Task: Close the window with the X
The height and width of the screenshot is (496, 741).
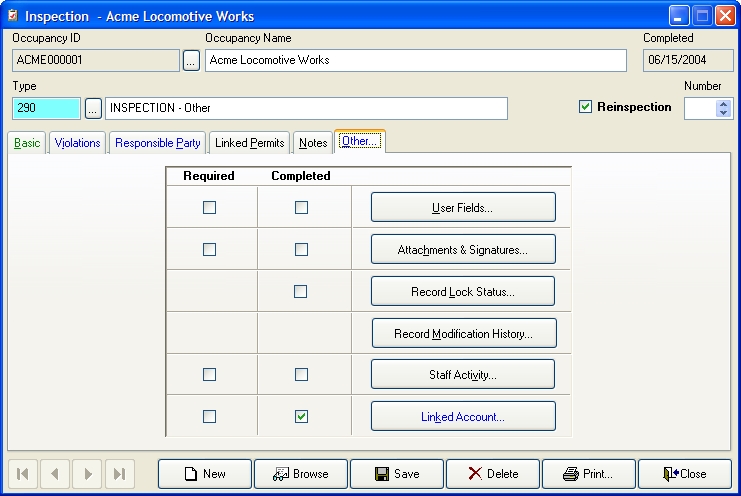Action: (725, 16)
